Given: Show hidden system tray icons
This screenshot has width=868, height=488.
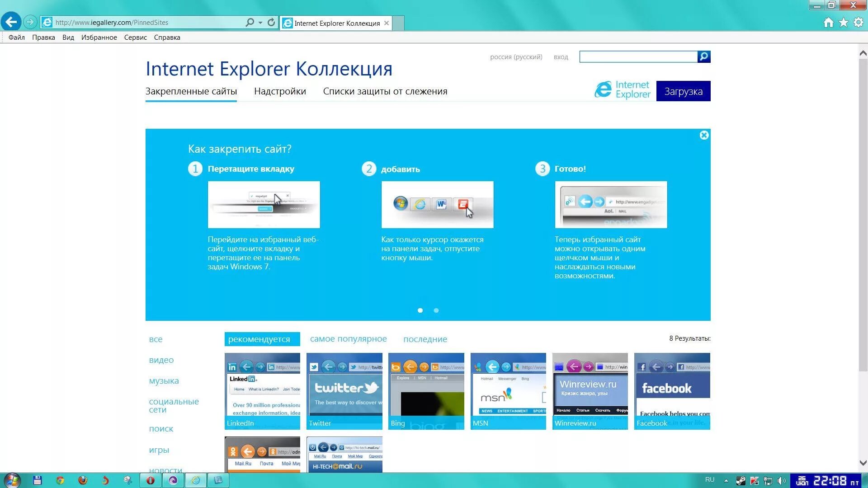Looking at the screenshot, I should click(x=726, y=480).
